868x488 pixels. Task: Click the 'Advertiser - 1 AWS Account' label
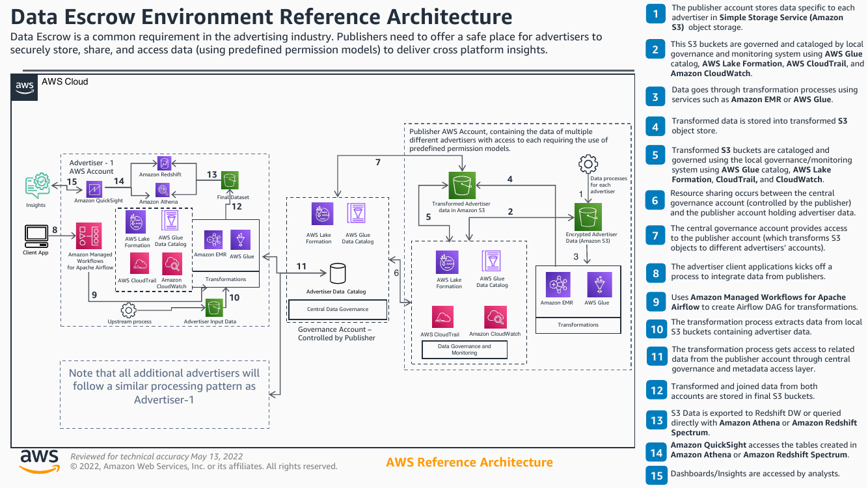pyautogui.click(x=92, y=167)
